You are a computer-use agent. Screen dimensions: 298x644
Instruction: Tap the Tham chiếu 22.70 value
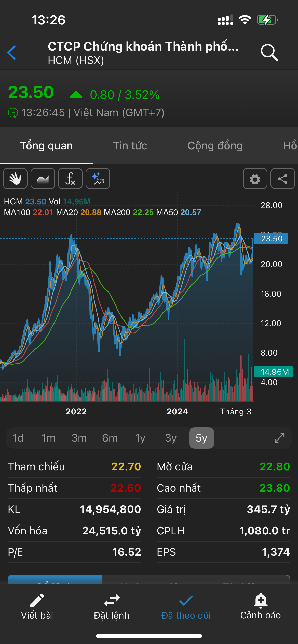coord(126,467)
